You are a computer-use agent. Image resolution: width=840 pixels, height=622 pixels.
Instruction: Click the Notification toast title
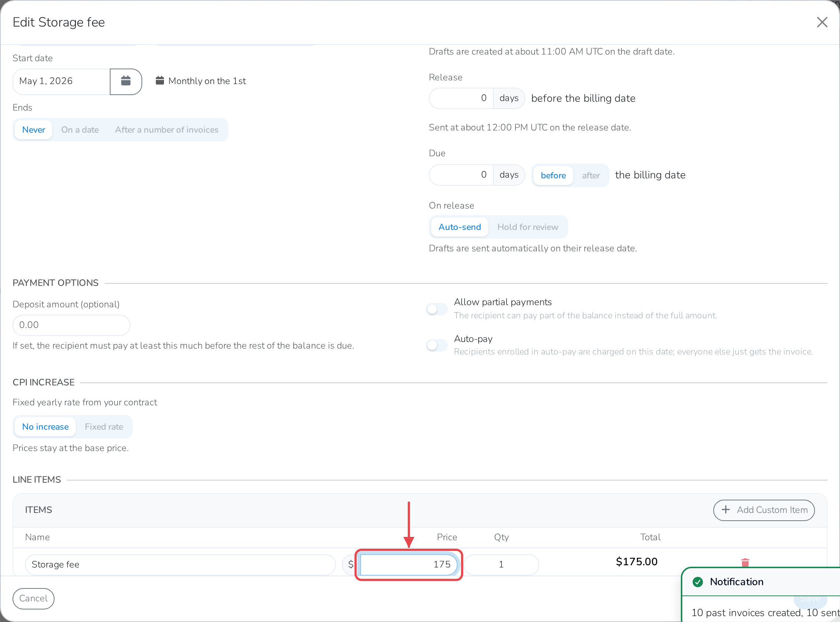(736, 582)
